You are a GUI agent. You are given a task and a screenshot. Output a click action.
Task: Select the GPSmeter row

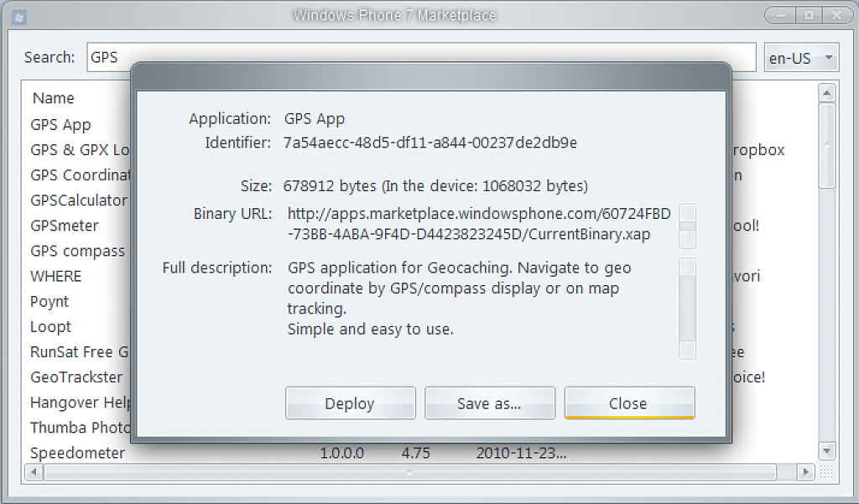pos(65,226)
